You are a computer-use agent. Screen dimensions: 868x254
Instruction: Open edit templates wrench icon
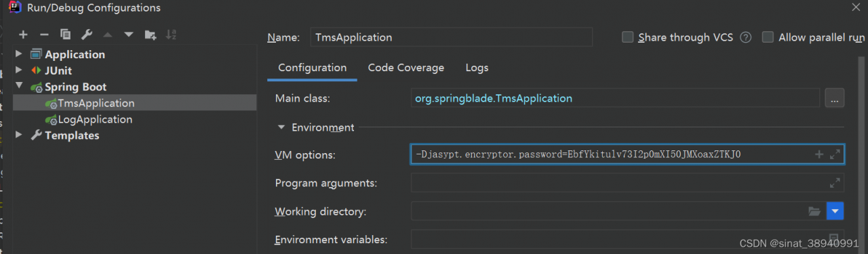click(86, 35)
